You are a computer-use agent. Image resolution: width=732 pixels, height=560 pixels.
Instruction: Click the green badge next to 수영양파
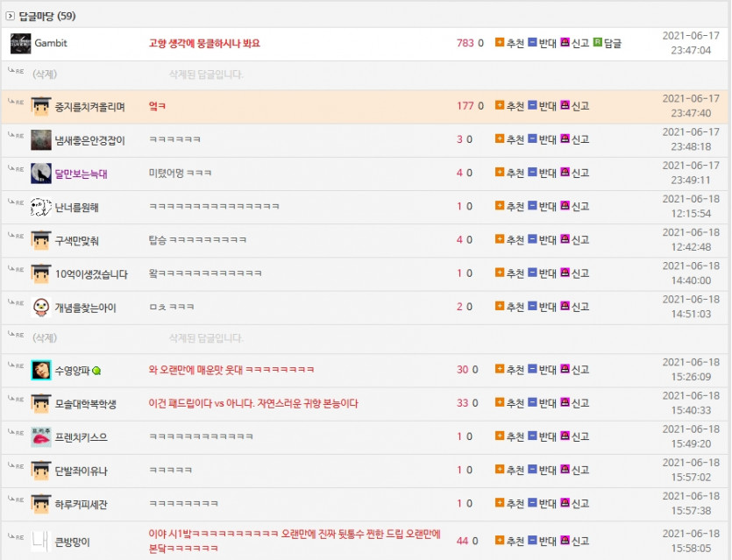(x=96, y=371)
